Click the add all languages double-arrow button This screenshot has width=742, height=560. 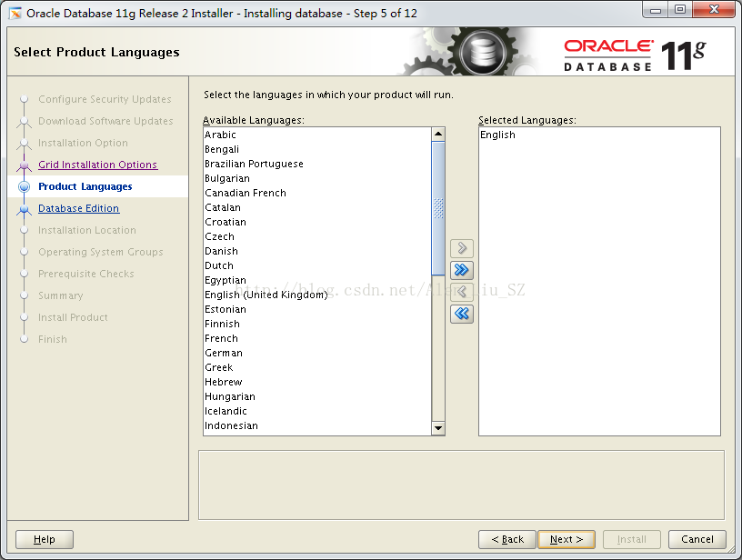(462, 270)
